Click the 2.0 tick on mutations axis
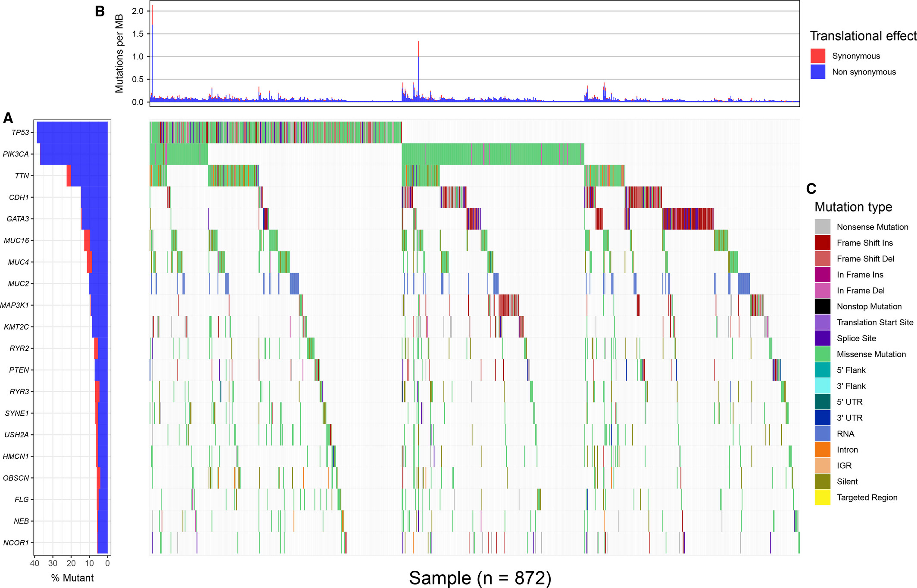917x588 pixels. point(138,11)
